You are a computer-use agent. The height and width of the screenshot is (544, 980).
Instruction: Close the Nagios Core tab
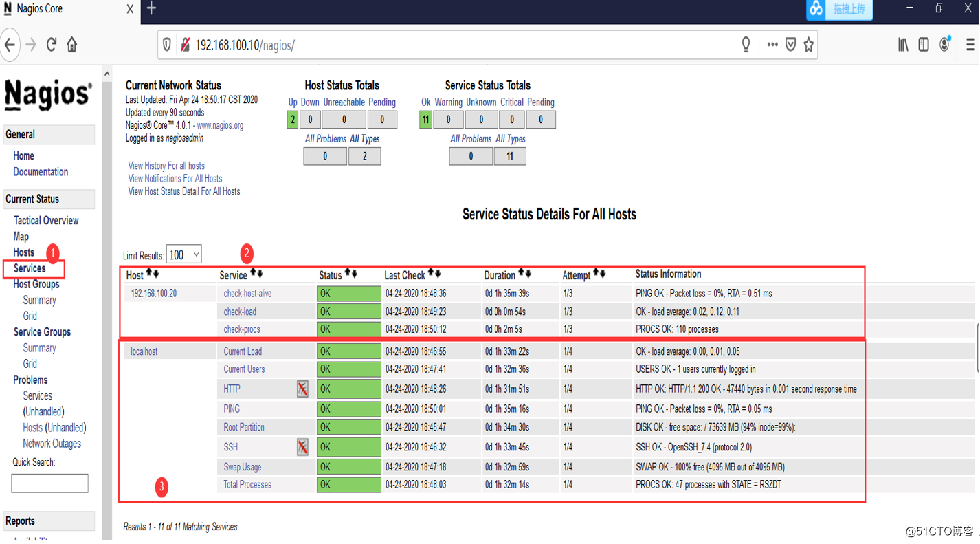click(130, 9)
